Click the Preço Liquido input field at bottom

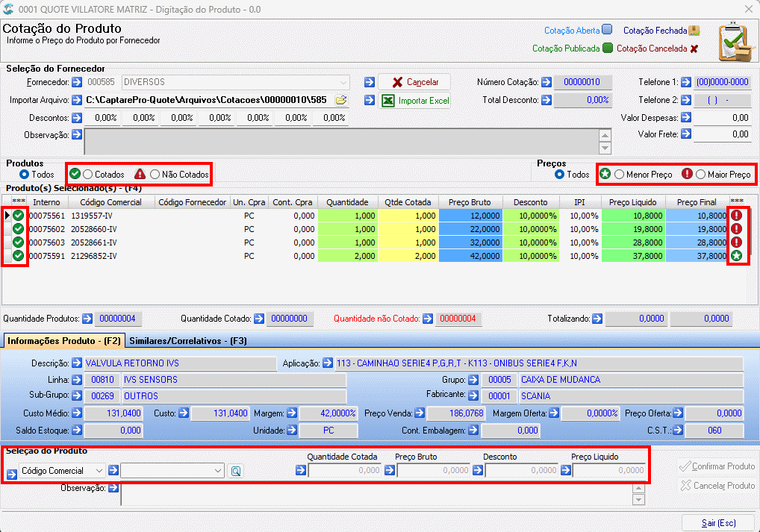[x=609, y=470]
